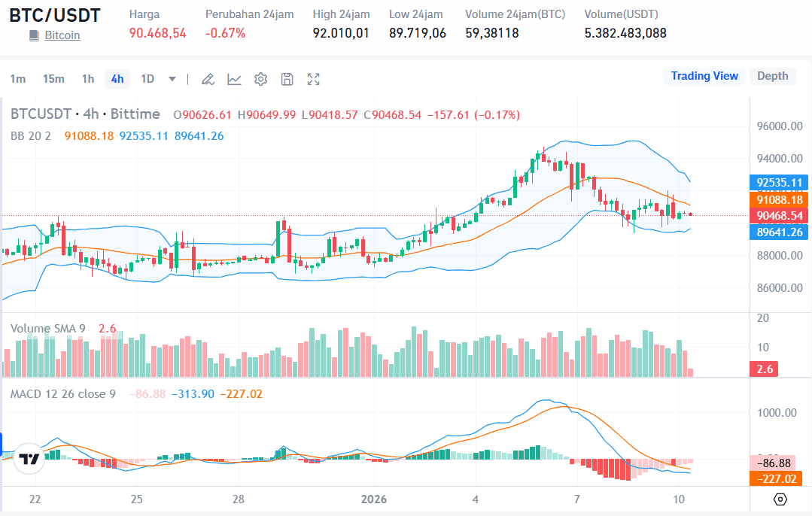812x516 pixels.
Task: Open chart settings gear icon
Action: (x=261, y=79)
